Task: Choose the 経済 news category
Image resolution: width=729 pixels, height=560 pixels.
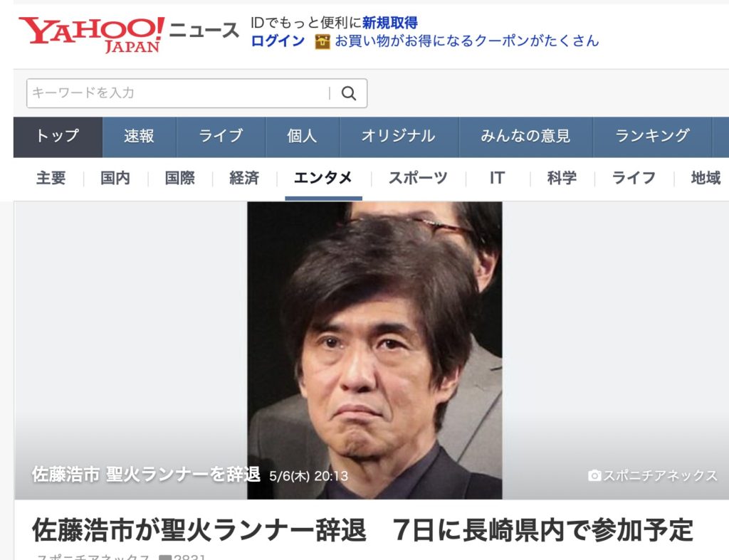Action: click(x=244, y=178)
